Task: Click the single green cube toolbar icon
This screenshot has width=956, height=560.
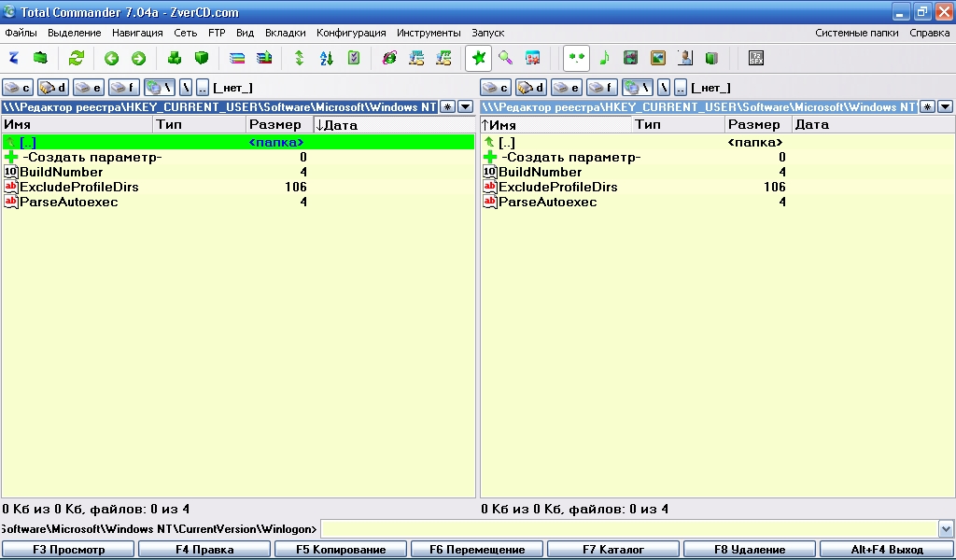Action: click(x=202, y=58)
